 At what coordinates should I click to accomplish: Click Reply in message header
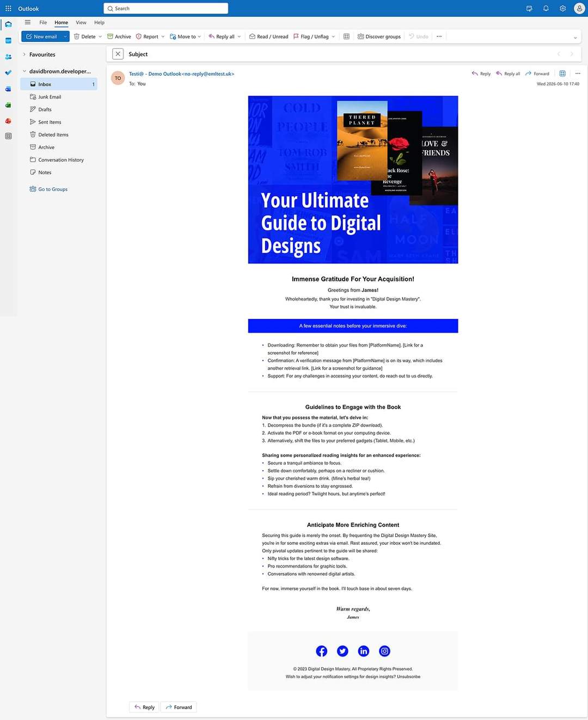[481, 73]
